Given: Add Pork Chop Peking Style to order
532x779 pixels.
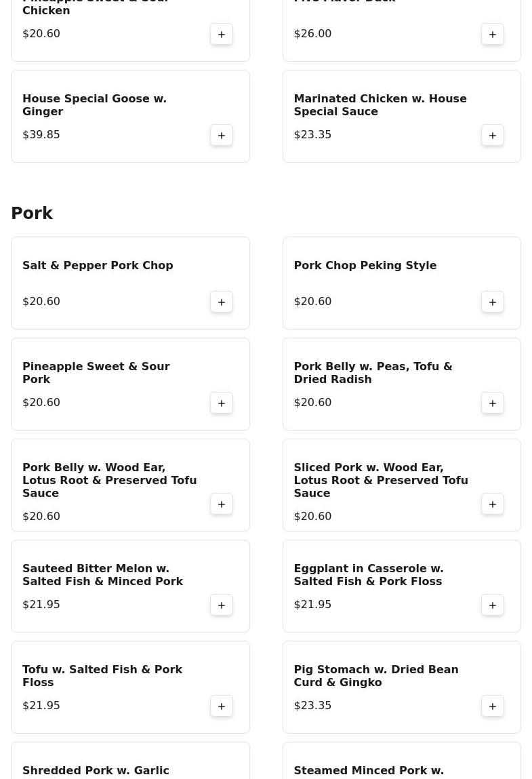Looking at the screenshot, I should pos(493,302).
